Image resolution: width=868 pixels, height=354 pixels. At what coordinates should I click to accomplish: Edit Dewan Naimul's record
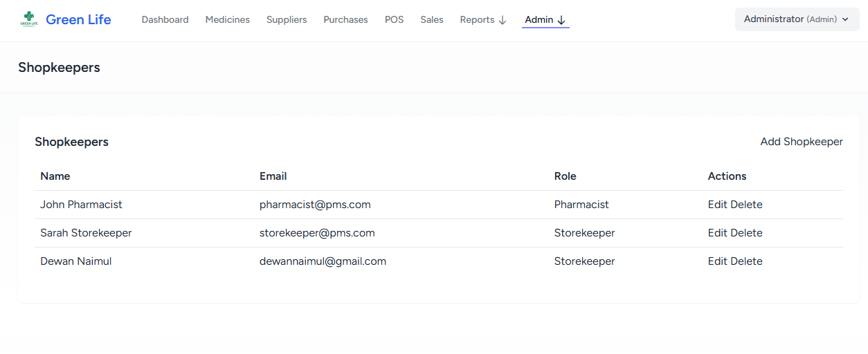(x=717, y=261)
